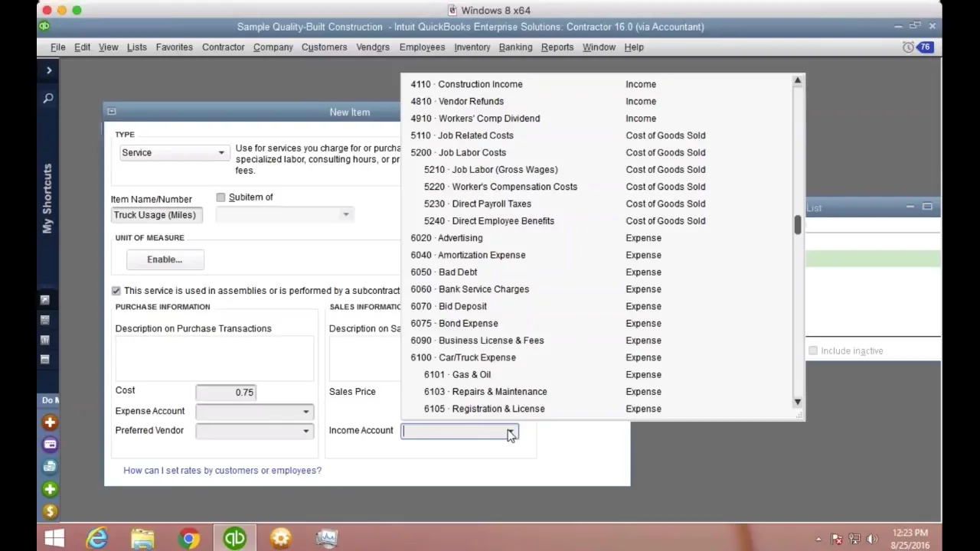Click the Income Account dropdown arrow

511,432
